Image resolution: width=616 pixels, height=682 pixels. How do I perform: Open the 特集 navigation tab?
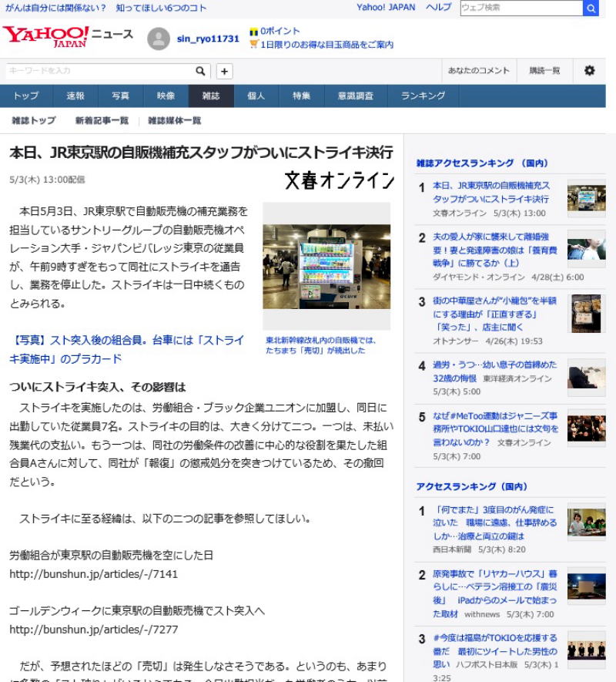301,96
